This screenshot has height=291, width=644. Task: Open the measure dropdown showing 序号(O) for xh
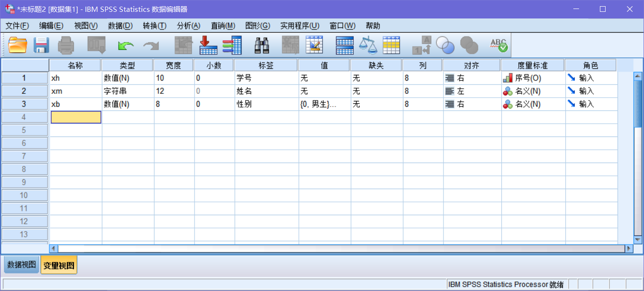[533, 78]
